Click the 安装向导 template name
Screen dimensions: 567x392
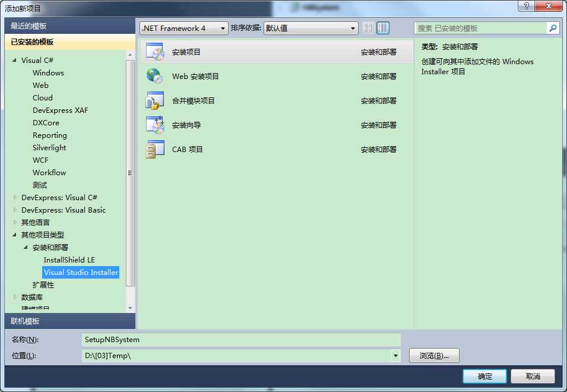(x=186, y=125)
